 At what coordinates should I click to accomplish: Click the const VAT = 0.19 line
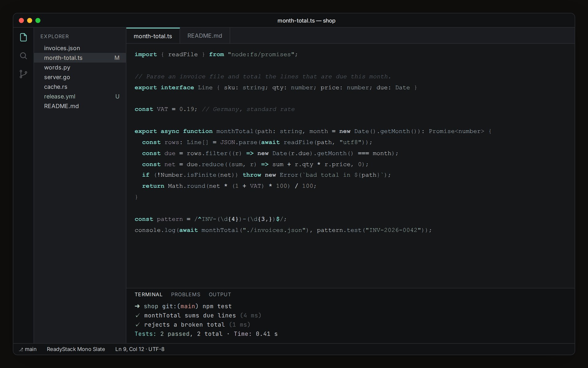(x=215, y=109)
